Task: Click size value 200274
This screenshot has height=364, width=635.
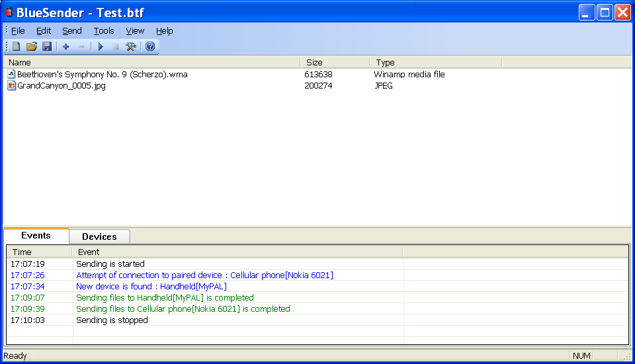Action: pyautogui.click(x=318, y=86)
